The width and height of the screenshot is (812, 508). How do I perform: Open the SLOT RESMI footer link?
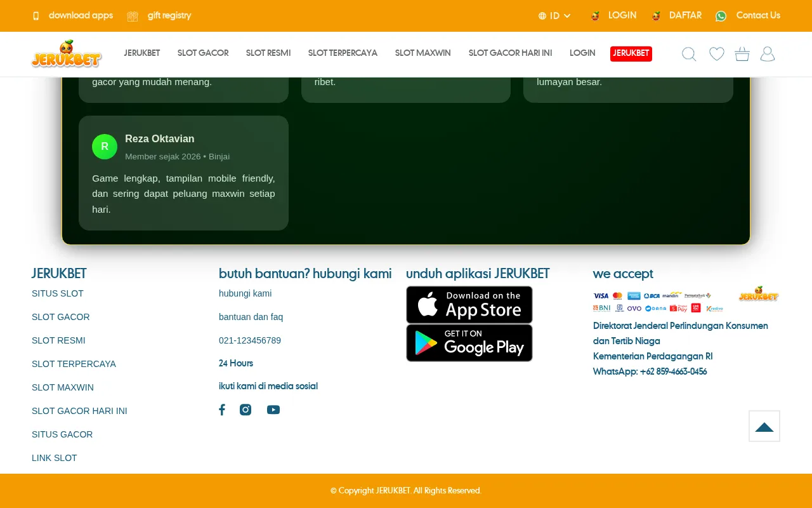58,340
